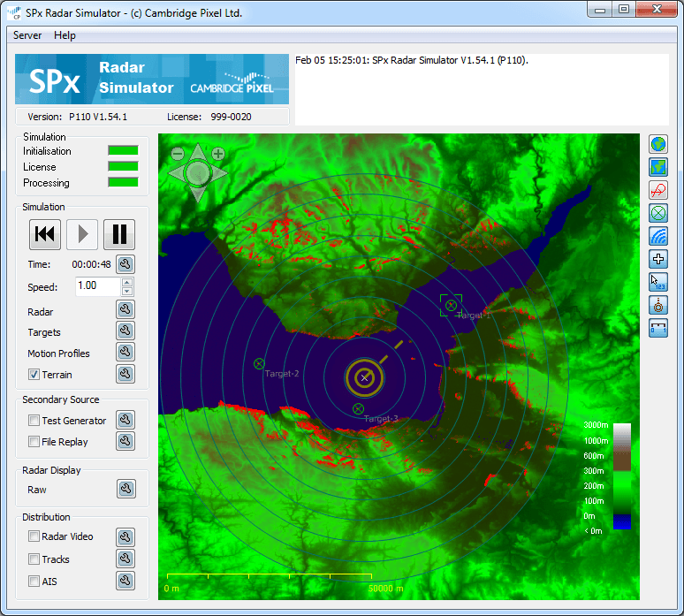Click the Motion Profiles label

point(58,354)
